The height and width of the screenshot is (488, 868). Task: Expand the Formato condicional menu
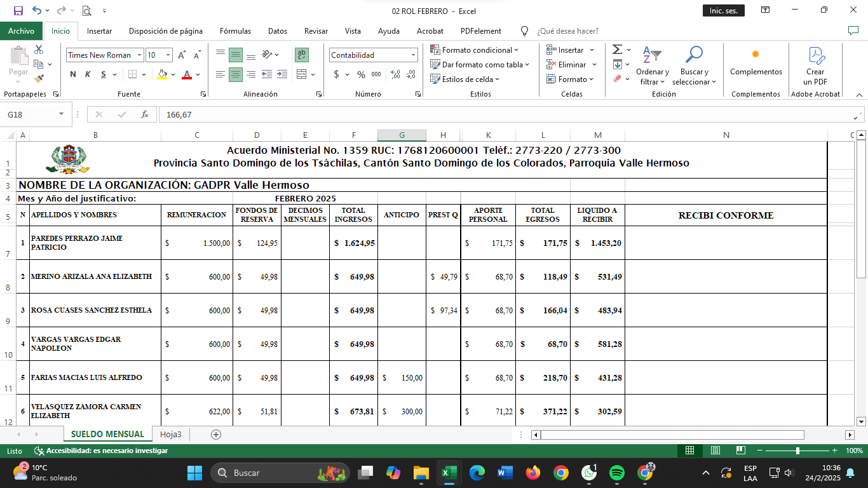coord(475,50)
